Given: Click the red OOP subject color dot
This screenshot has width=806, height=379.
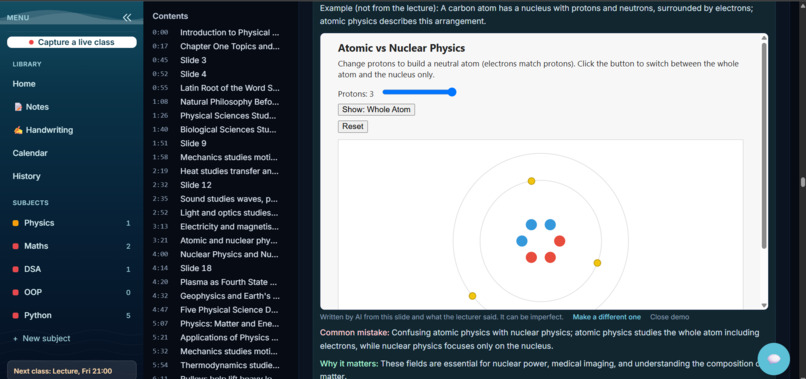Looking at the screenshot, I should click(x=15, y=293).
